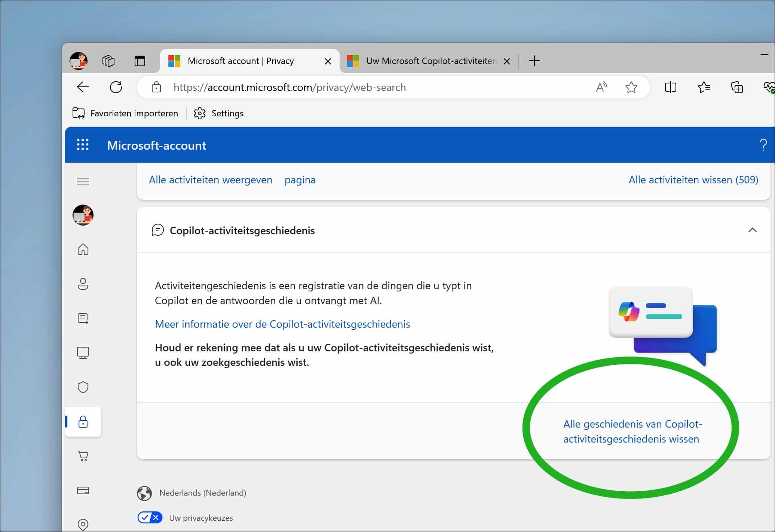
Task: Switch to Microsoft account | Privacy tab
Action: click(x=250, y=61)
